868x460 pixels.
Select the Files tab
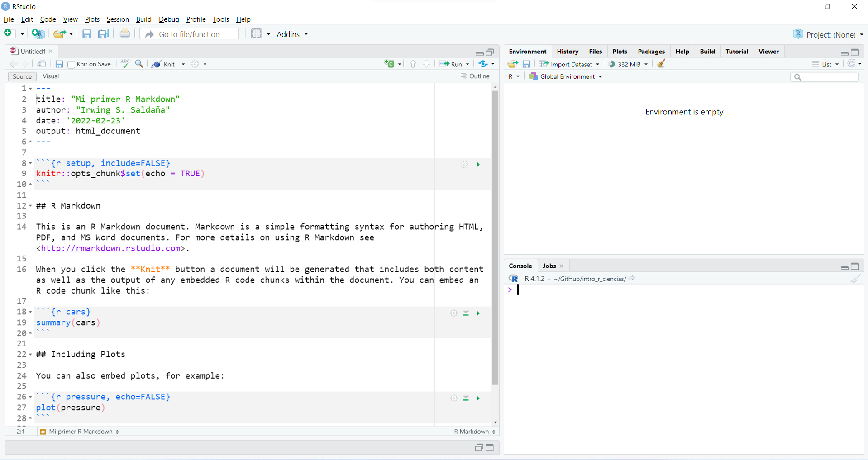coord(596,52)
